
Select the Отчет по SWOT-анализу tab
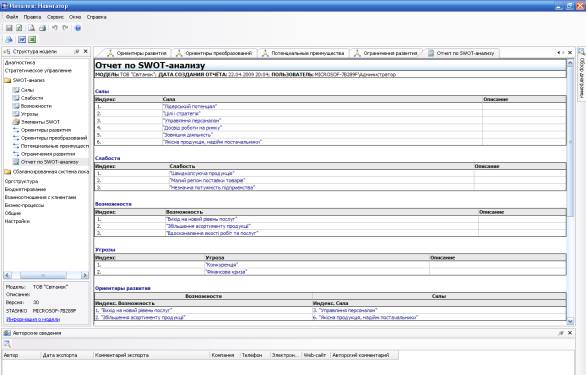(x=461, y=53)
